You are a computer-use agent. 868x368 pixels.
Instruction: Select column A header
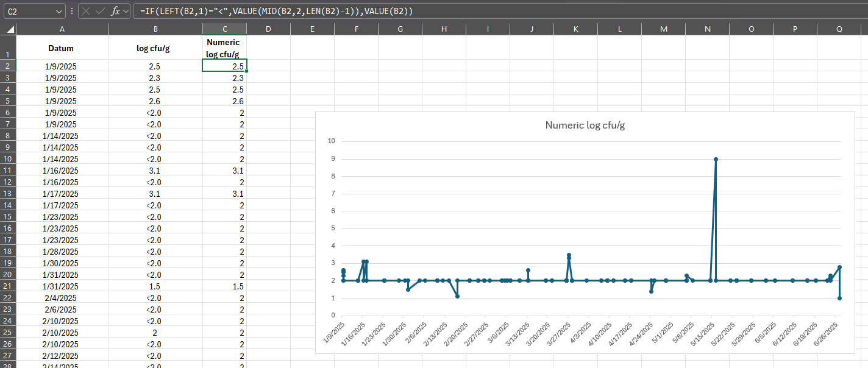tap(62, 29)
